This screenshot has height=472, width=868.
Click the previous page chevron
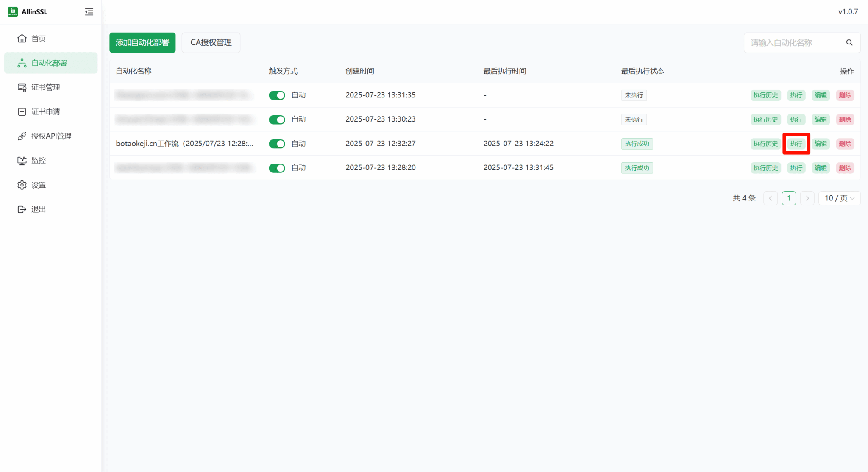(x=770, y=198)
